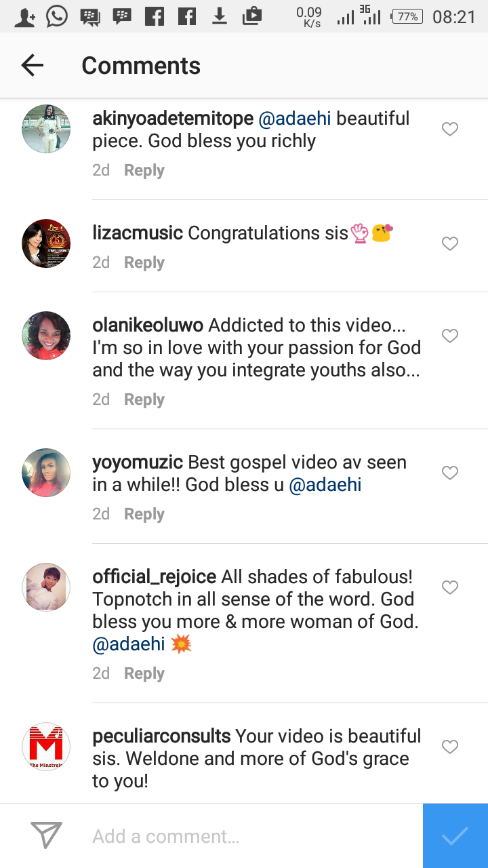
Task: Open WhatsApp notification in status bar
Action: coord(57,16)
